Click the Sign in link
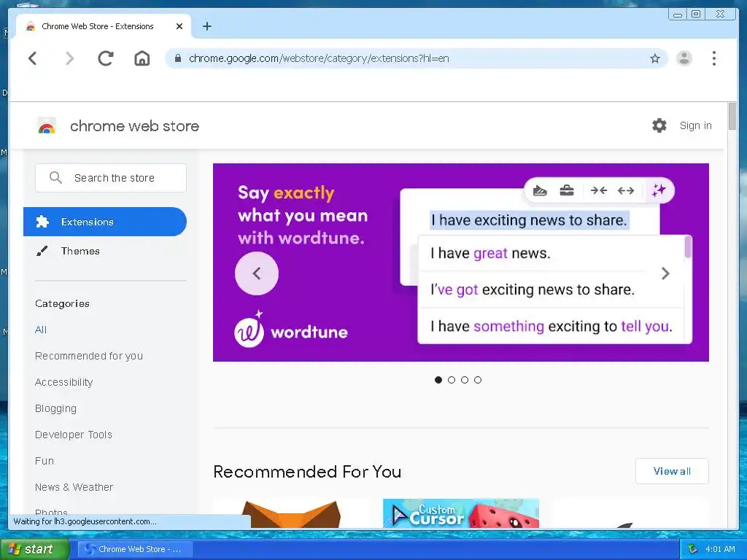 click(695, 125)
